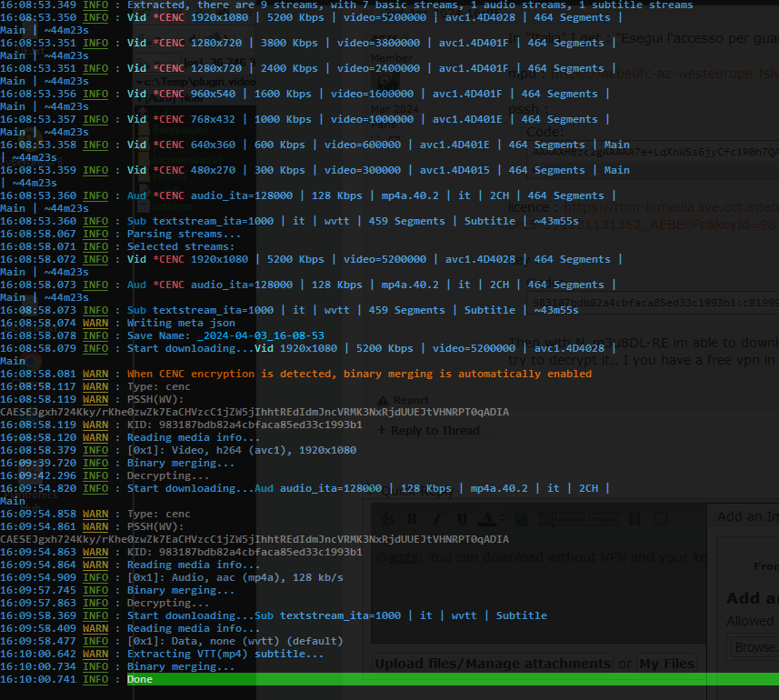Click the Reply to Thread link

click(435, 430)
